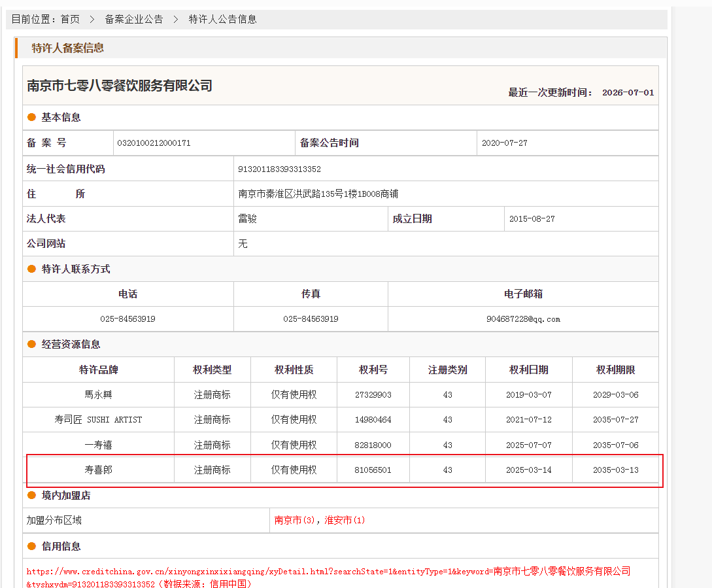Image resolution: width=712 pixels, height=588 pixels.
Task: Click the 经营资源信息 section header
Action: (x=71, y=345)
